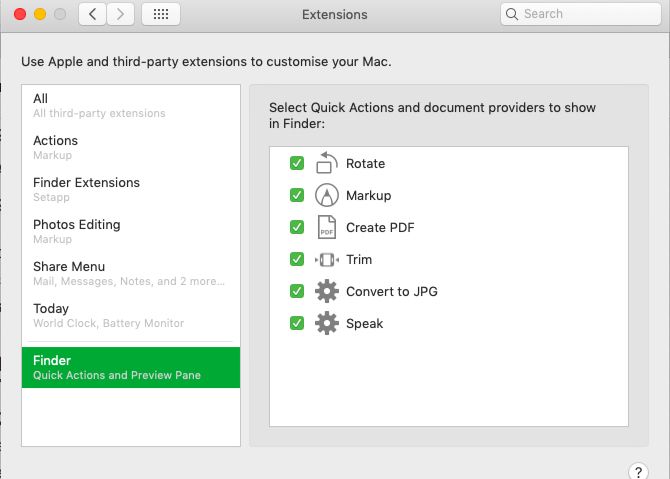Click the Rotate quick action icon
Image resolution: width=670 pixels, height=479 pixels.
click(327, 163)
